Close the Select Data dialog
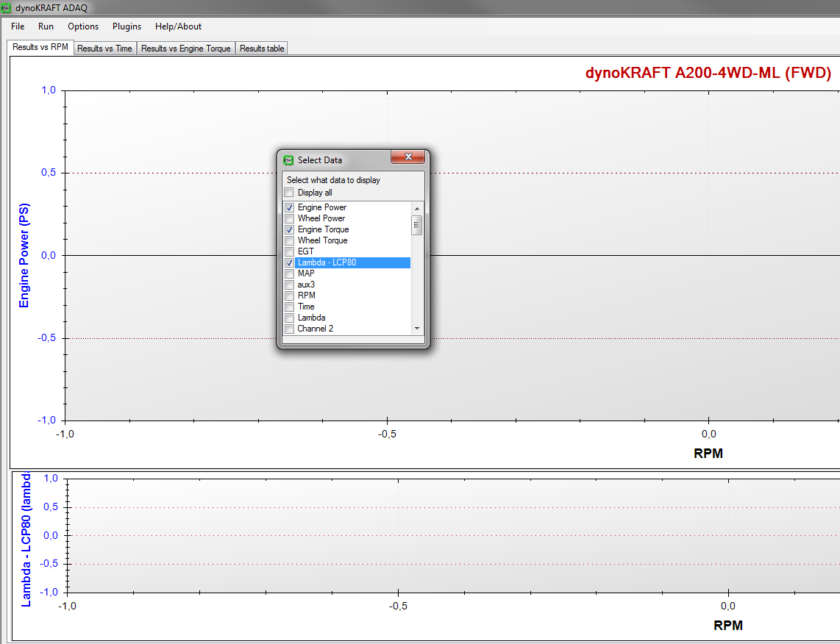Viewport: 840px width, 644px height. coord(407,157)
